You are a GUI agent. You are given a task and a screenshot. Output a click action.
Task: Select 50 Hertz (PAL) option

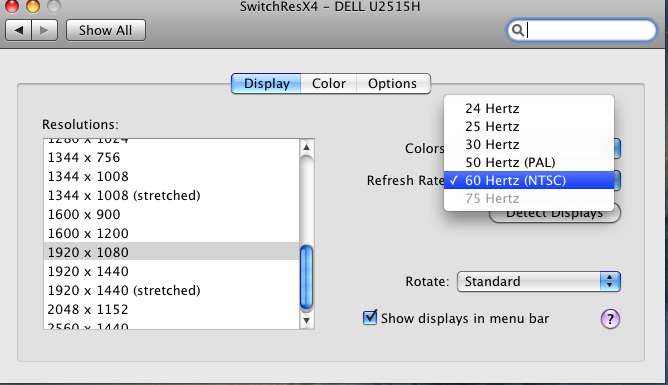[529, 162]
